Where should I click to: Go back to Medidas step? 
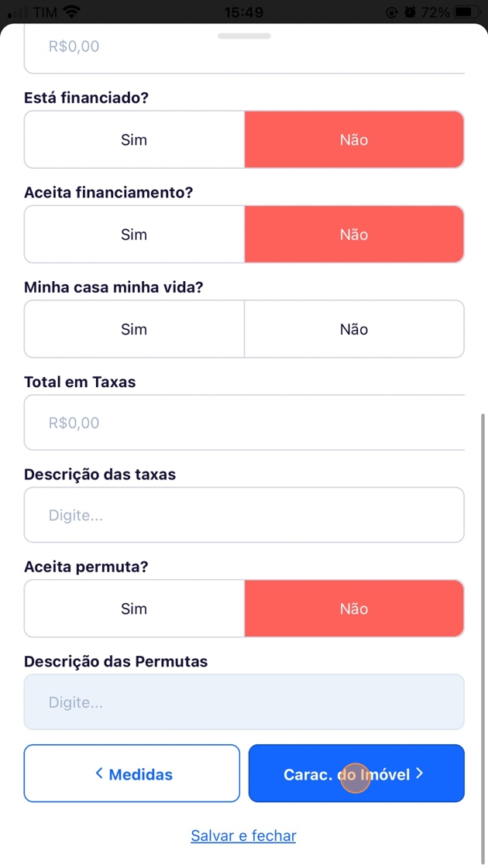tap(132, 774)
